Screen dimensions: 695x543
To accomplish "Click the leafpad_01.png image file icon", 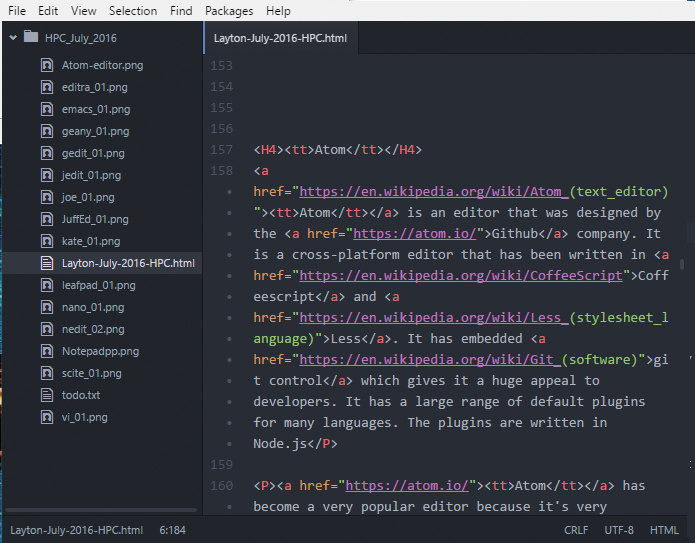I will (x=47, y=285).
